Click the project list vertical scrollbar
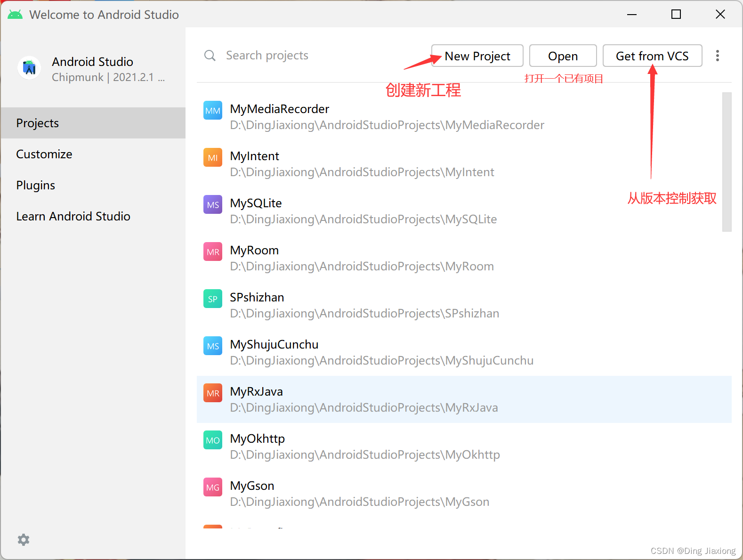The width and height of the screenshot is (743, 560). coord(727,162)
